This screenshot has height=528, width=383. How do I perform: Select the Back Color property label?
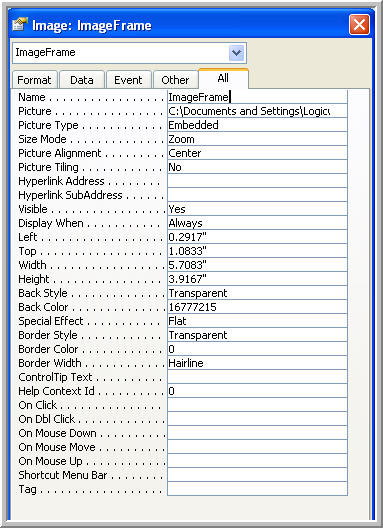click(43, 307)
